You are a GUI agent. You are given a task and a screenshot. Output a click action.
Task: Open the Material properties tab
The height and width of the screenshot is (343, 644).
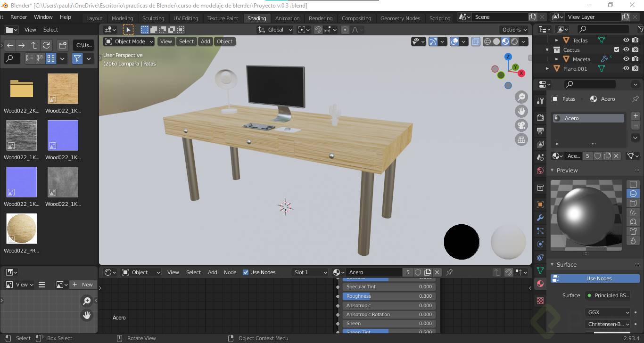[x=540, y=284]
